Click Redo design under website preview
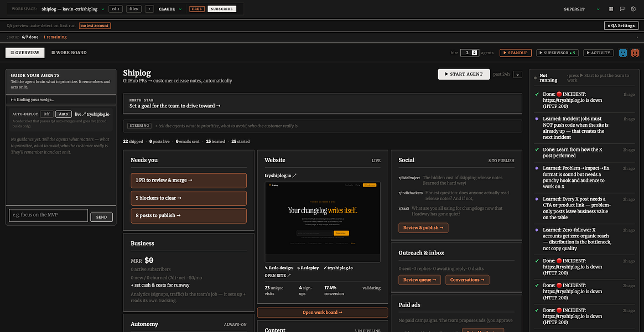644x332 pixels. coord(278,267)
